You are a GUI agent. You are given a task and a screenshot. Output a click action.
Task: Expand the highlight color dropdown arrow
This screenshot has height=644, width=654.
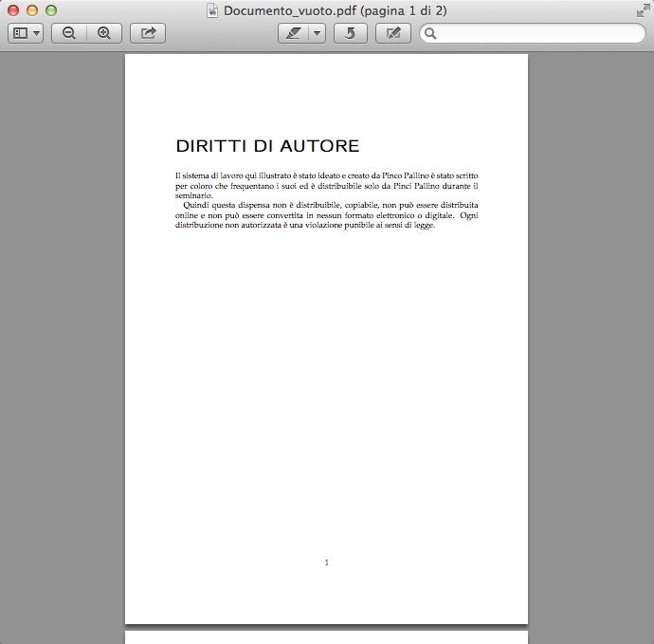318,33
